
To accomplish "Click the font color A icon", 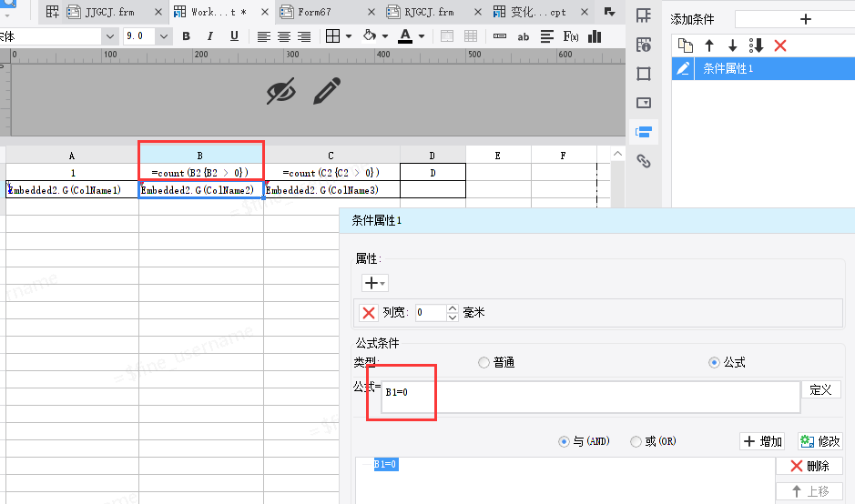I will [x=405, y=36].
